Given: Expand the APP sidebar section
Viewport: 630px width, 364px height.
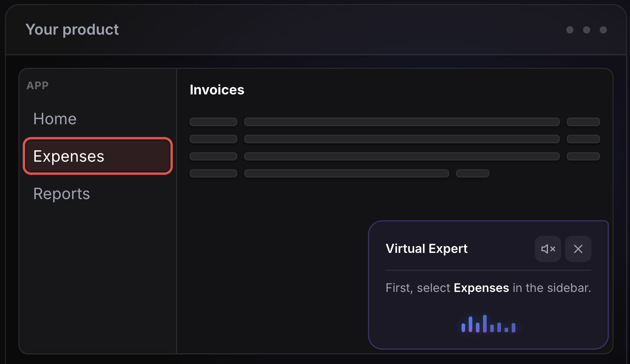Looking at the screenshot, I should (x=37, y=85).
